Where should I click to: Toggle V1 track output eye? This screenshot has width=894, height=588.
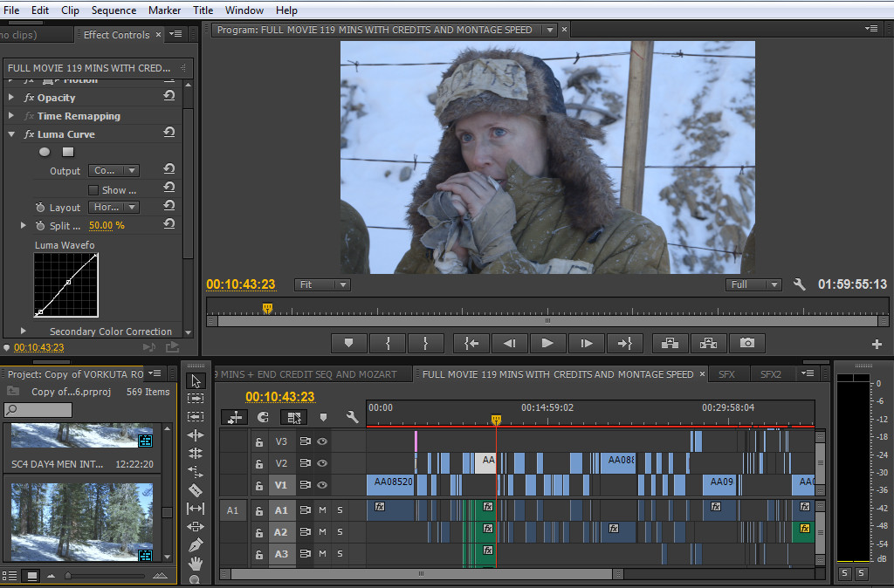322,485
